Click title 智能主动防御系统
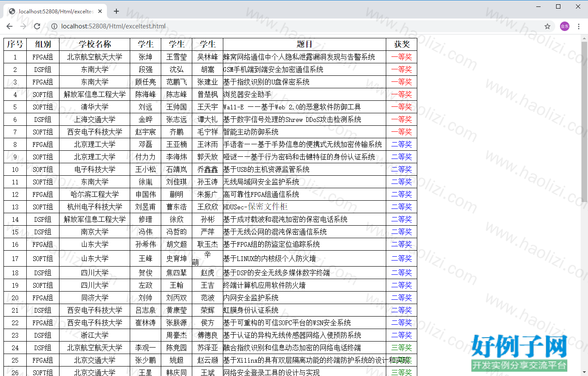The height and width of the screenshot is (376, 588). [x=251, y=132]
